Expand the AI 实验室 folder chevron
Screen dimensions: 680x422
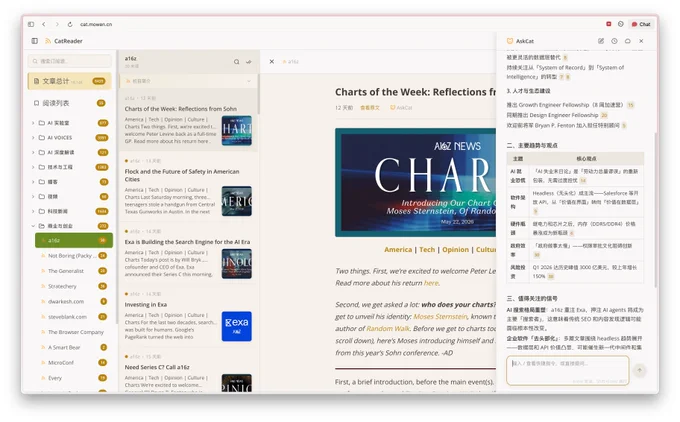pyautogui.click(x=33, y=123)
